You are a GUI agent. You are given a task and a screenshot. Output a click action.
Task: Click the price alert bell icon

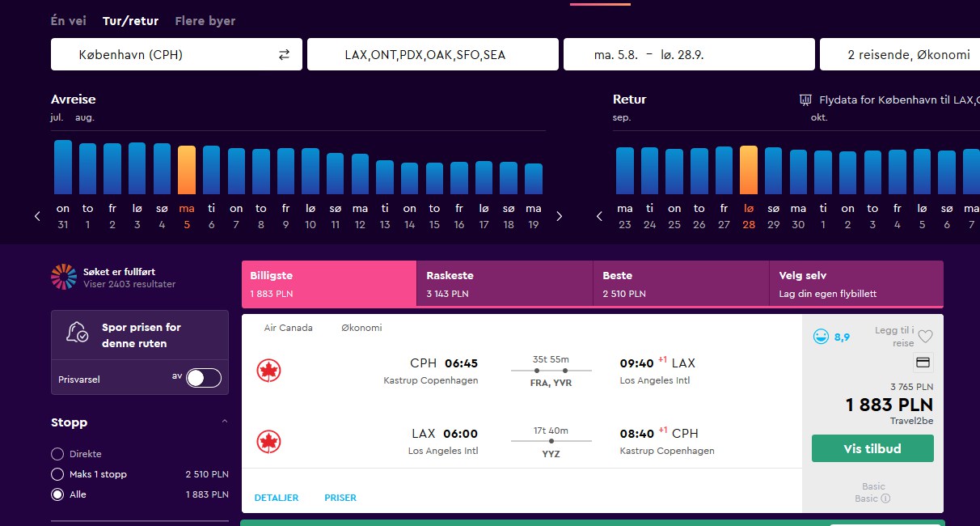[78, 333]
